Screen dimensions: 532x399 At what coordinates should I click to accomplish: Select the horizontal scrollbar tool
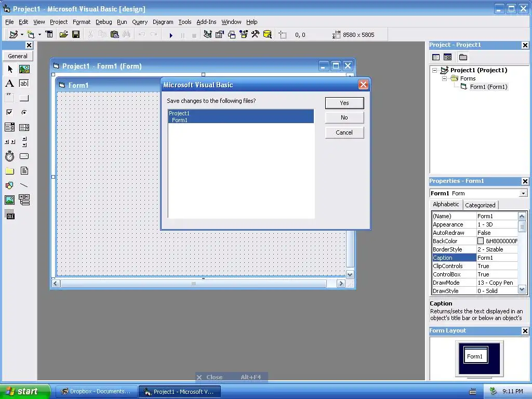point(10,142)
